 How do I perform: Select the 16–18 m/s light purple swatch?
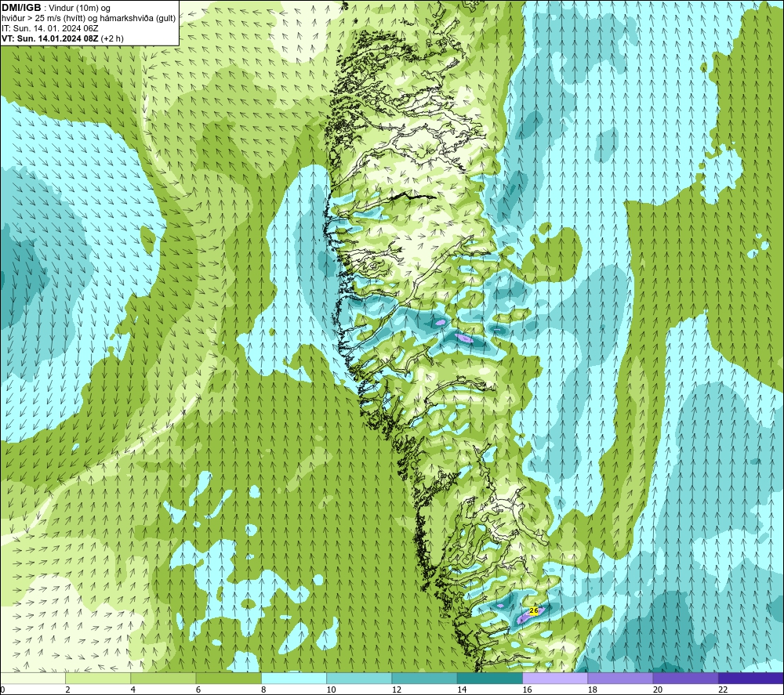click(x=555, y=678)
